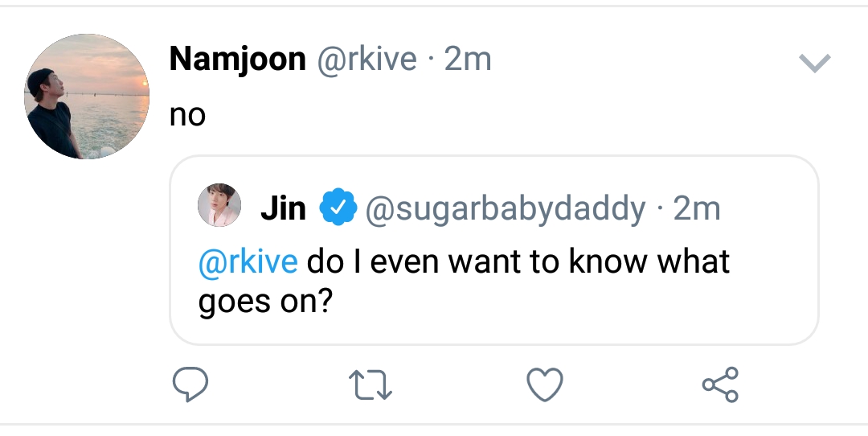868x436 pixels.
Task: Click Jin's blue verified badge
Action: tap(338, 209)
